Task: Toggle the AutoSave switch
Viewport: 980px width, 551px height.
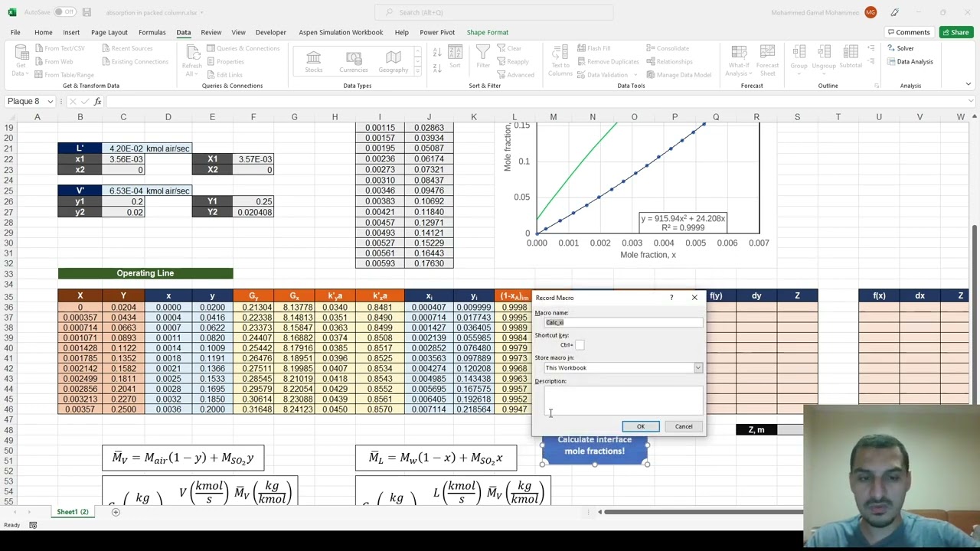Action: tap(65, 12)
